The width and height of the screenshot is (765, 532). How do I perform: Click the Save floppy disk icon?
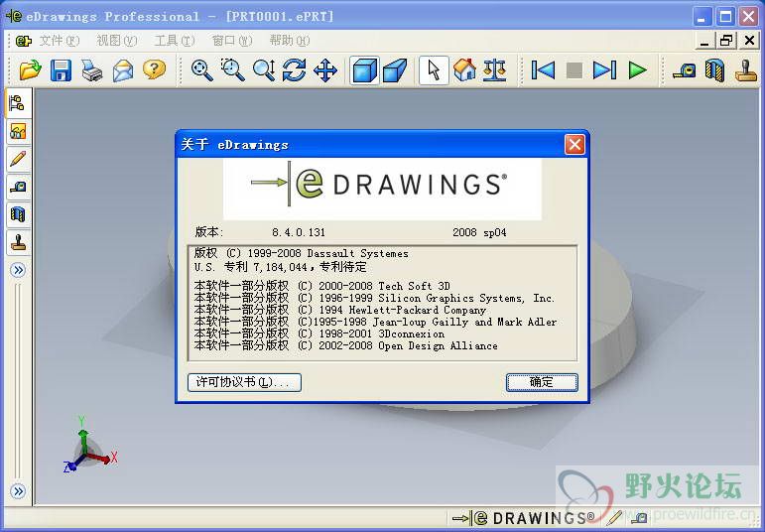pos(61,70)
